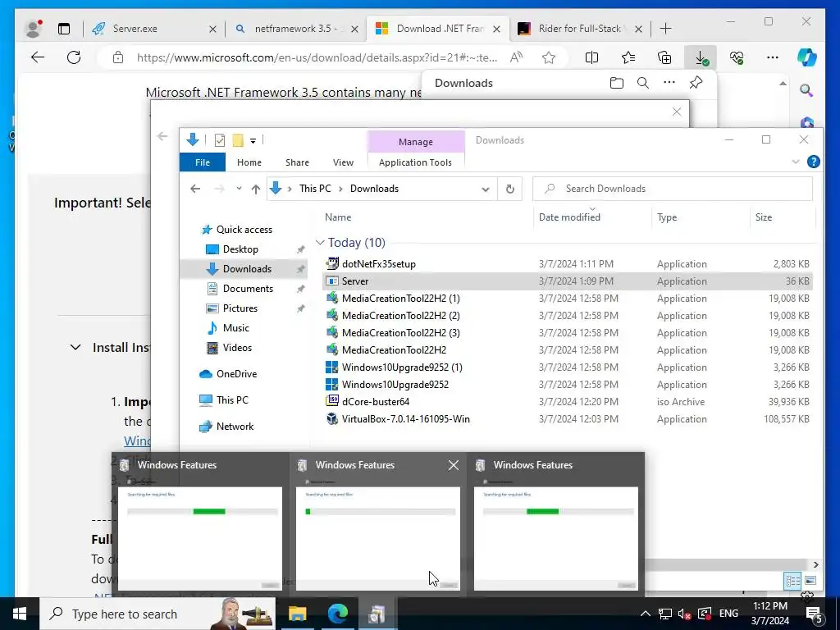Select This PC in navigation pane

pyautogui.click(x=232, y=400)
